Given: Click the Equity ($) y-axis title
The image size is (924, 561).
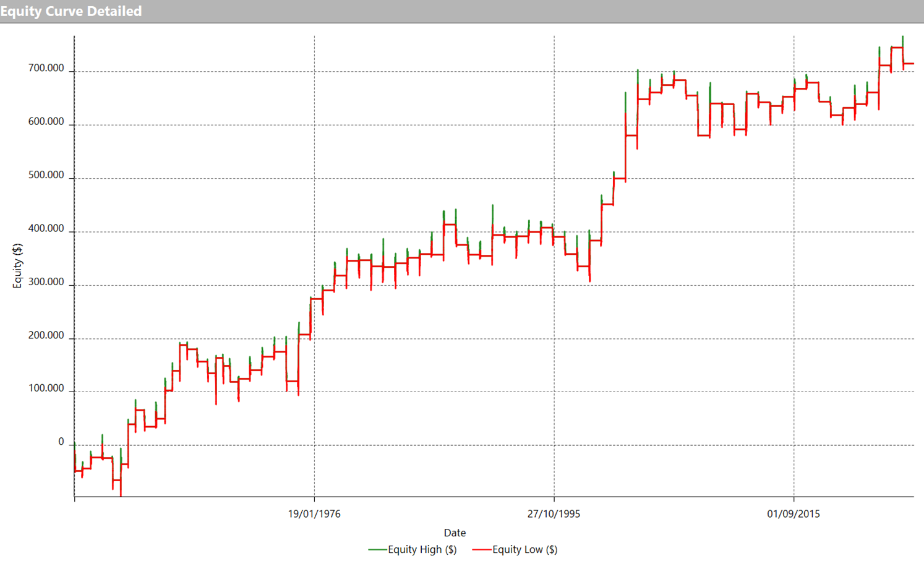Looking at the screenshot, I should pyautogui.click(x=17, y=265).
